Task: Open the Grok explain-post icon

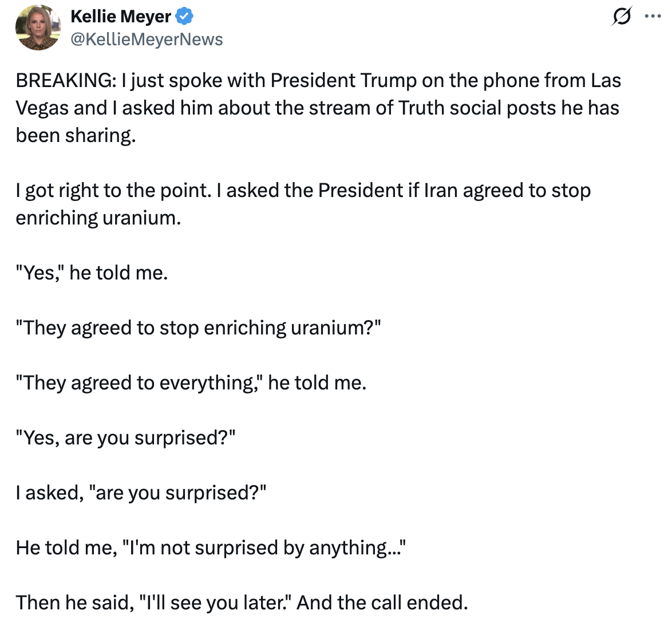Action: click(621, 17)
